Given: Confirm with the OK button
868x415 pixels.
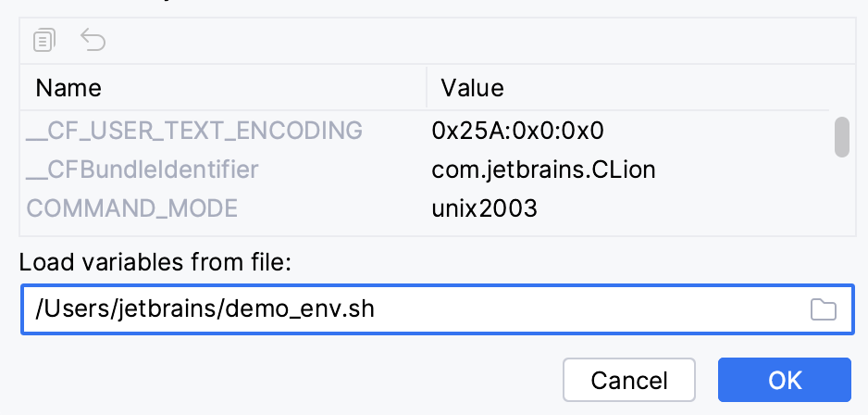Looking at the screenshot, I should (x=784, y=380).
